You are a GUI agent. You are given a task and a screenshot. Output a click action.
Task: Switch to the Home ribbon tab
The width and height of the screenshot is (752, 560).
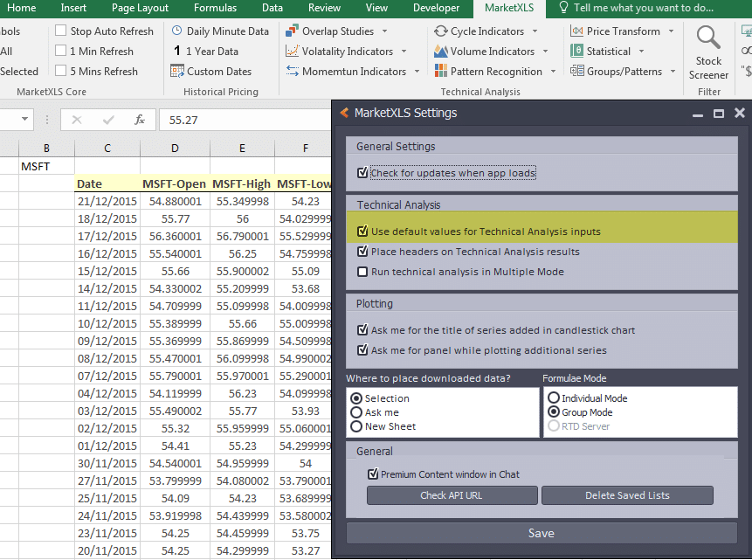pyautogui.click(x=21, y=8)
